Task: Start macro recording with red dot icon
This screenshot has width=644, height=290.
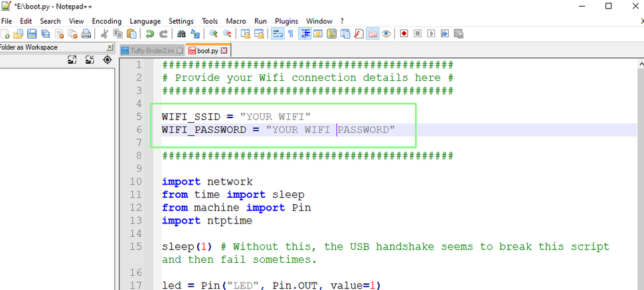Action: 404,34
